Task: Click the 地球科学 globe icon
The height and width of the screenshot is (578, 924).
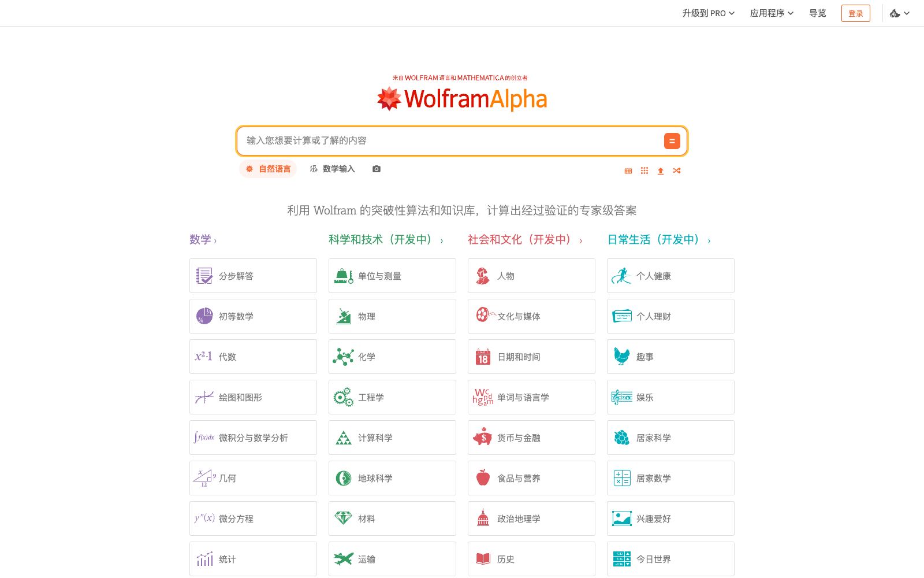Action: [344, 478]
